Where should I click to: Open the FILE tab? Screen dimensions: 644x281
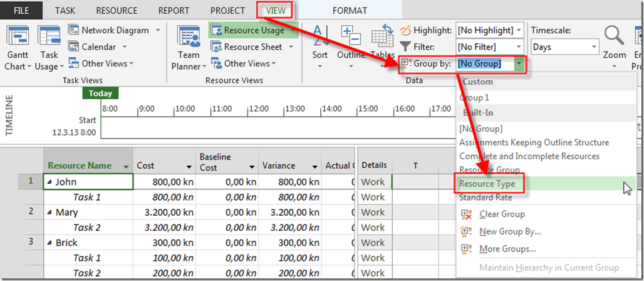point(21,11)
